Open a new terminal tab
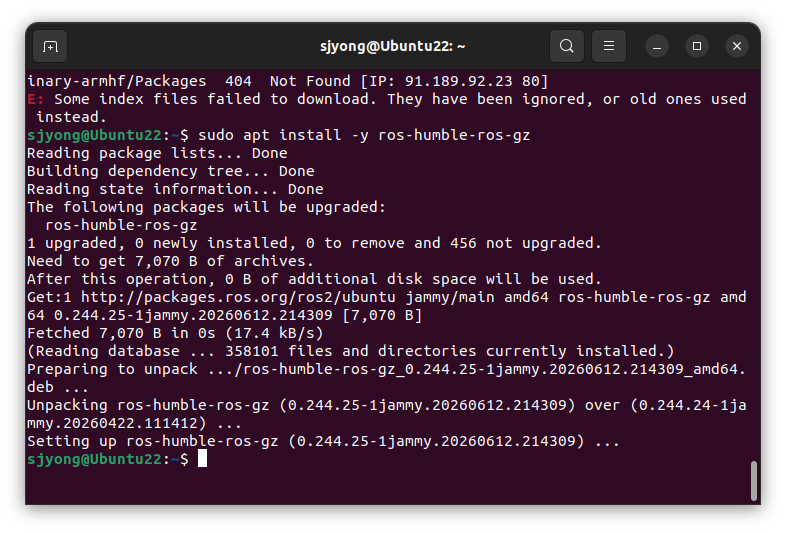 [50, 46]
